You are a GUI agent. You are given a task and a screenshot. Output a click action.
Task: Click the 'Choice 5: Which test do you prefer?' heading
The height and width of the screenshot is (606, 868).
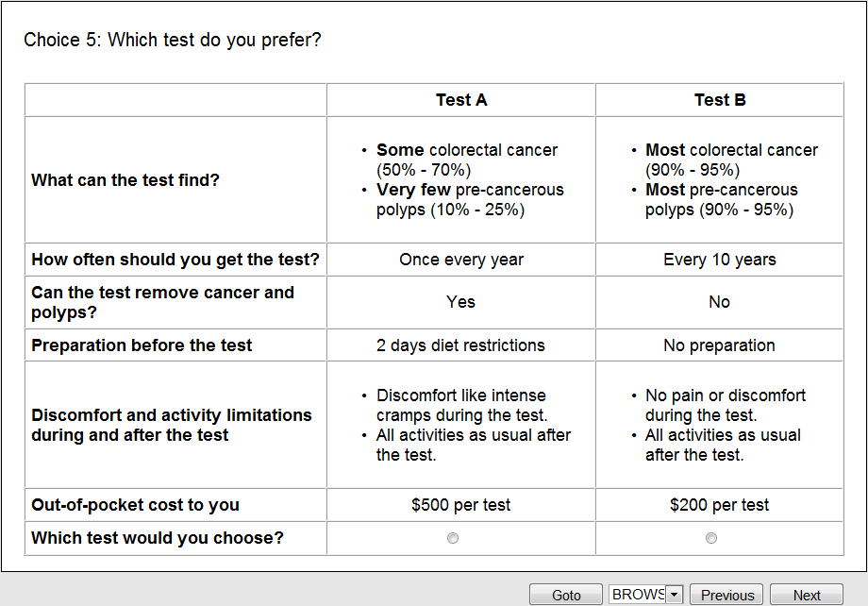click(x=173, y=40)
